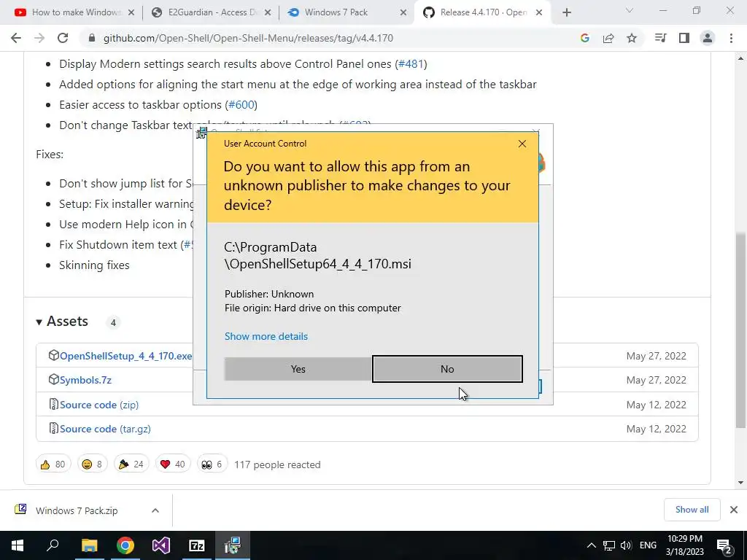Toggle Chrome side panel
Viewport: 747px width, 560px height.
point(684,38)
